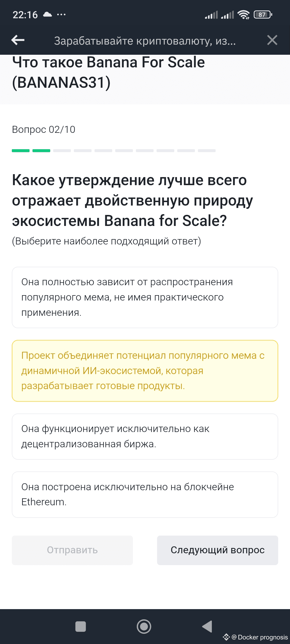290x644 pixels.
Task: Tap the back arrow in header
Action: (x=18, y=40)
